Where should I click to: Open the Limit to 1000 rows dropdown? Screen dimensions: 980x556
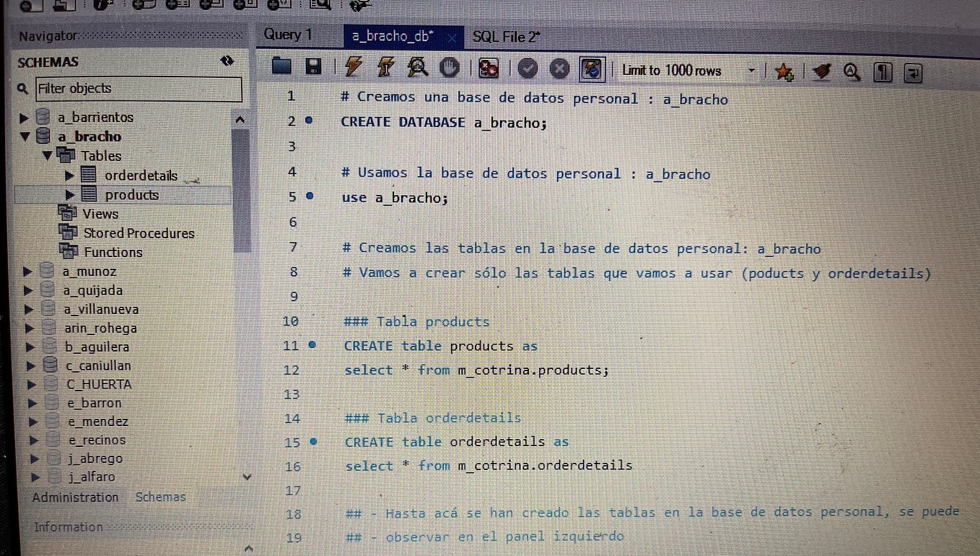751,70
